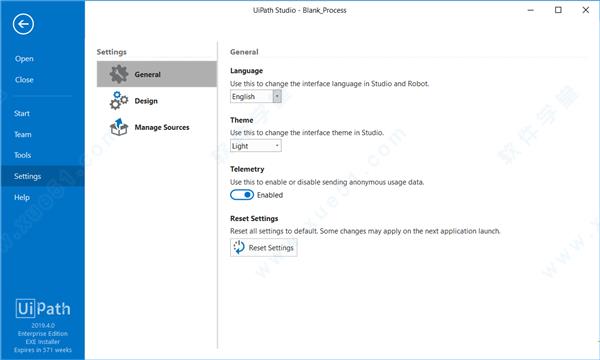
Task: Click the Manage Sources box icon
Action: click(119, 127)
